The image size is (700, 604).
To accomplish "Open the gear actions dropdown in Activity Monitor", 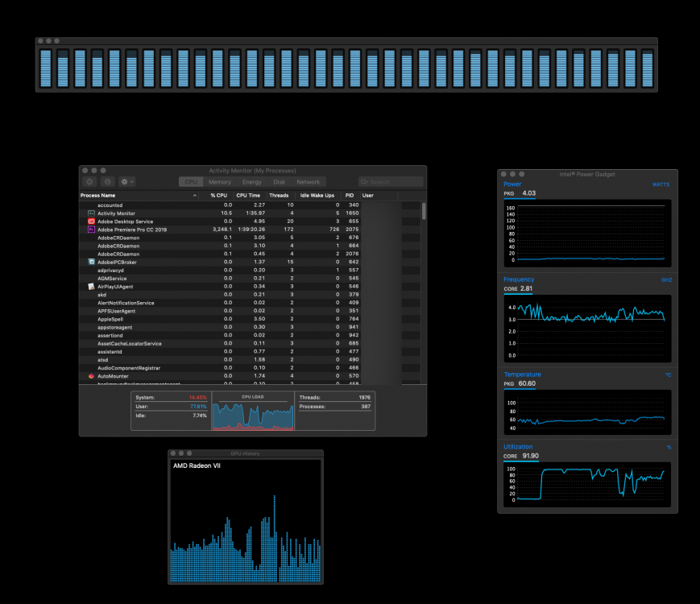I will click(126, 182).
